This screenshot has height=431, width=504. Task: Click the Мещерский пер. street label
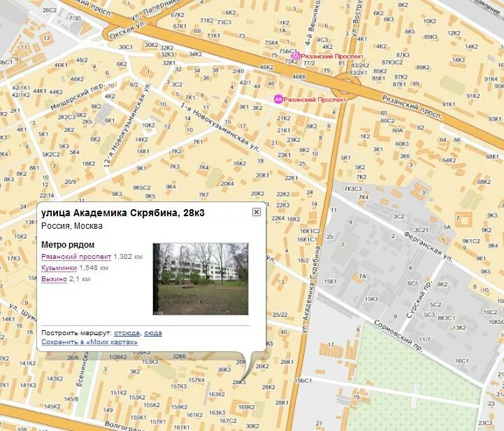coord(78,97)
